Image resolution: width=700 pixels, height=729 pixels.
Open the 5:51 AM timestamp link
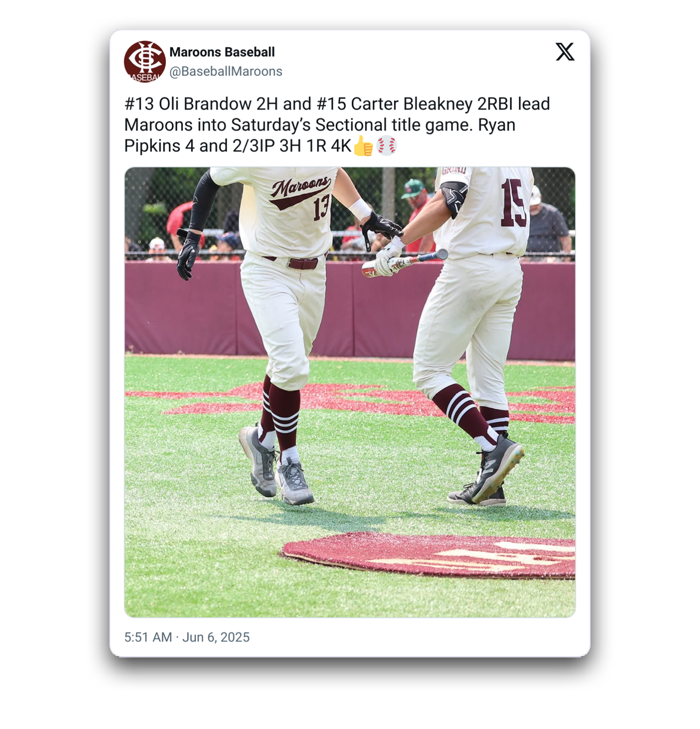(x=148, y=637)
